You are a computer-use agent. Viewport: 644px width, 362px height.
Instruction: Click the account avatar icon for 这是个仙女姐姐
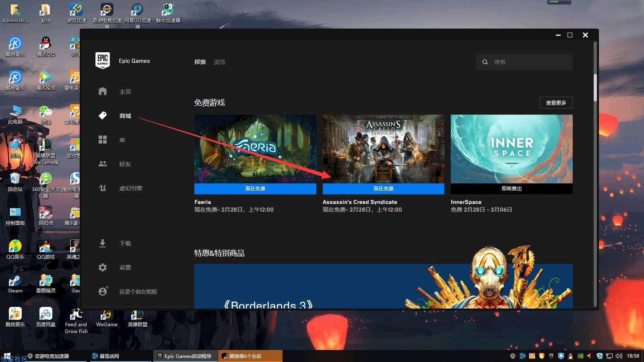pyautogui.click(x=103, y=291)
